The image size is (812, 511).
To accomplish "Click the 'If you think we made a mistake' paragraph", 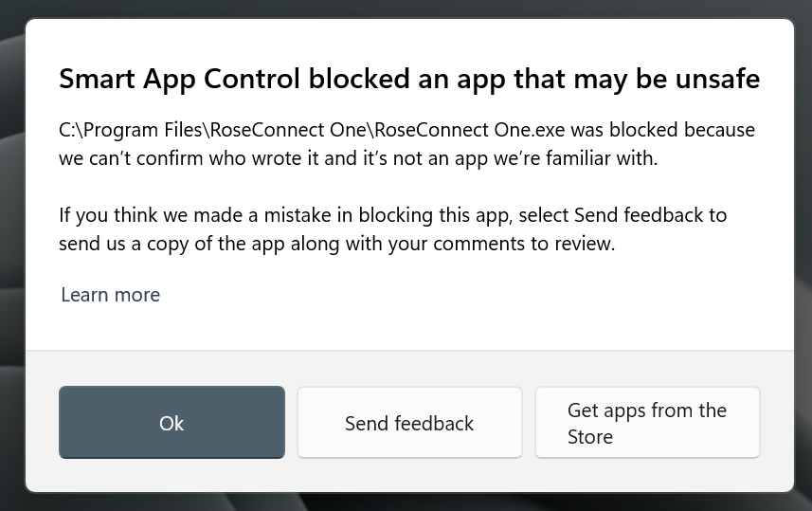I will [284, 215].
